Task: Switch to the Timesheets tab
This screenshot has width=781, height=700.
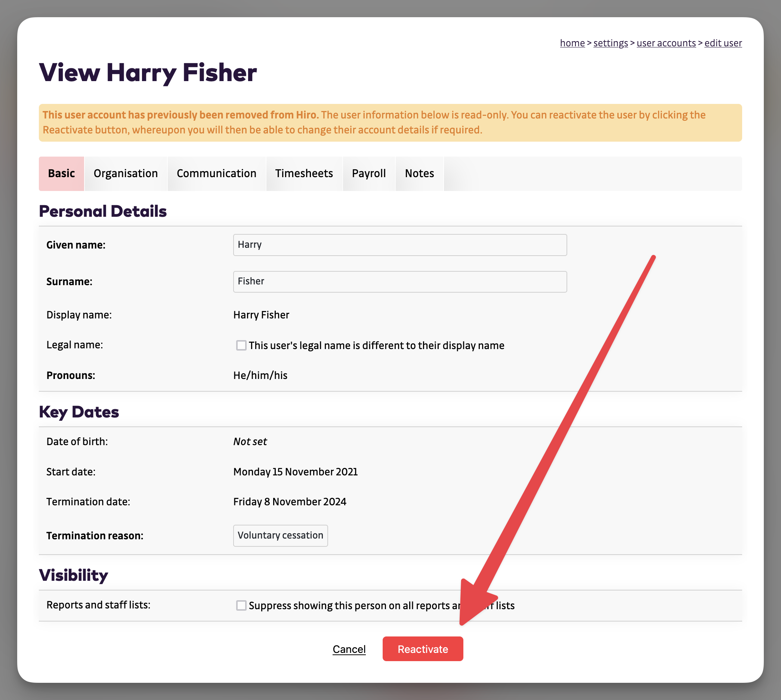Action: (x=304, y=173)
